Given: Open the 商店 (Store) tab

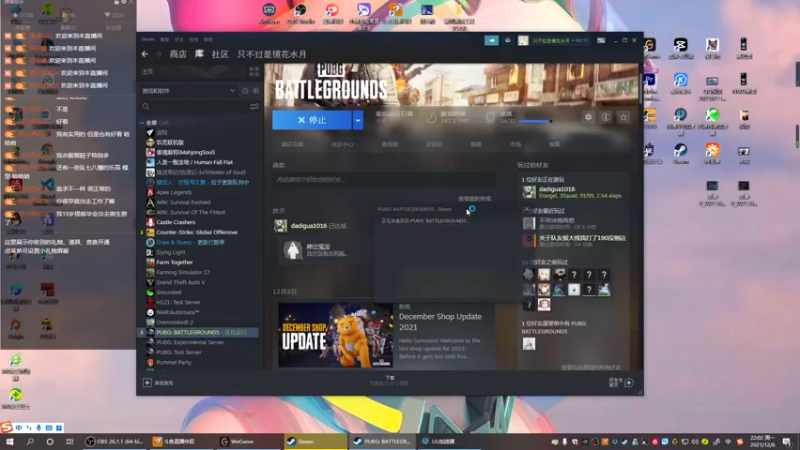Looking at the screenshot, I should (x=178, y=54).
